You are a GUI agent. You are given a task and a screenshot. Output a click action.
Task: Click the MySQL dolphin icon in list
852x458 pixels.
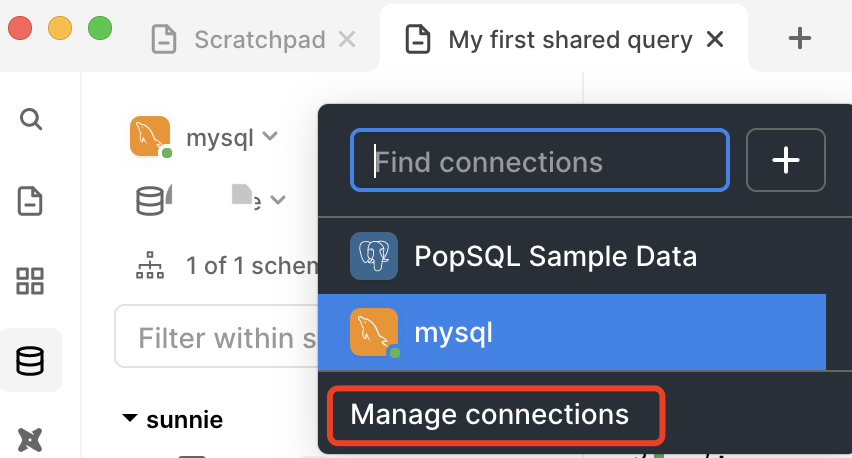(374, 332)
